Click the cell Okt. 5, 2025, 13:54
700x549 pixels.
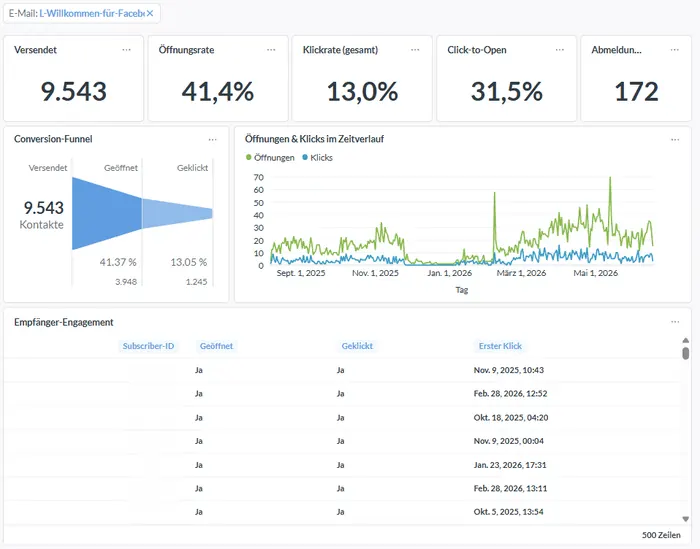[508, 512]
